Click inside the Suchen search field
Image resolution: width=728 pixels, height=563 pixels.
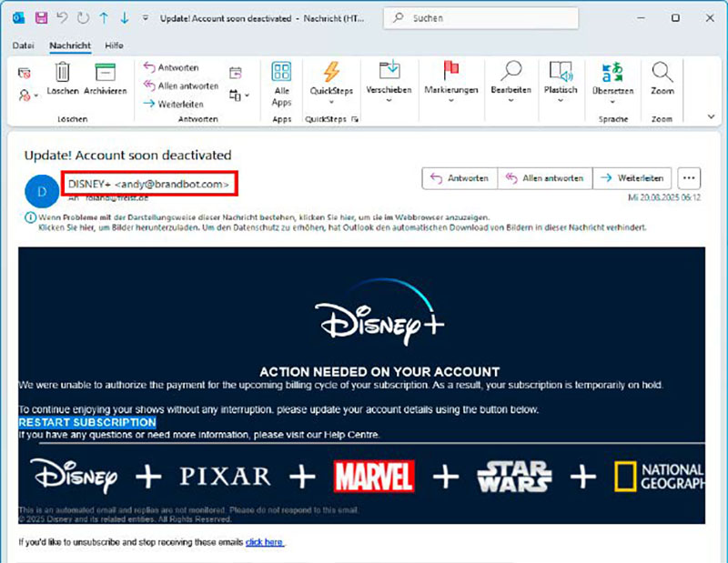(480, 17)
